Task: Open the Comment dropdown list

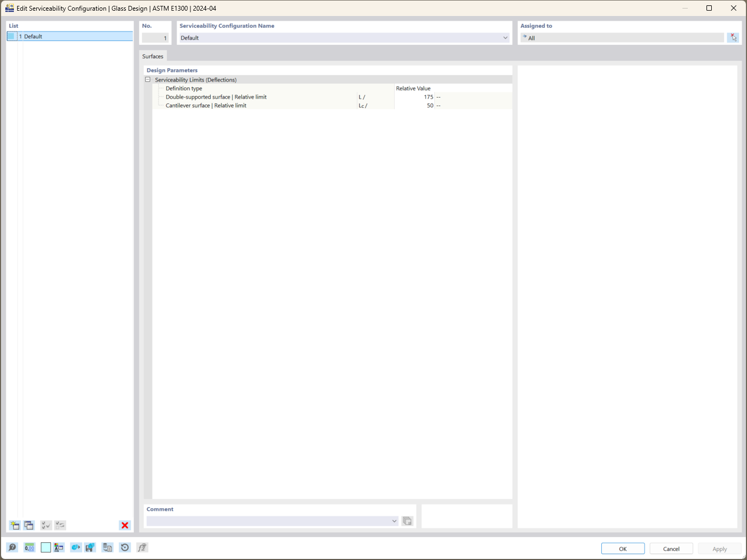Action: 394,521
